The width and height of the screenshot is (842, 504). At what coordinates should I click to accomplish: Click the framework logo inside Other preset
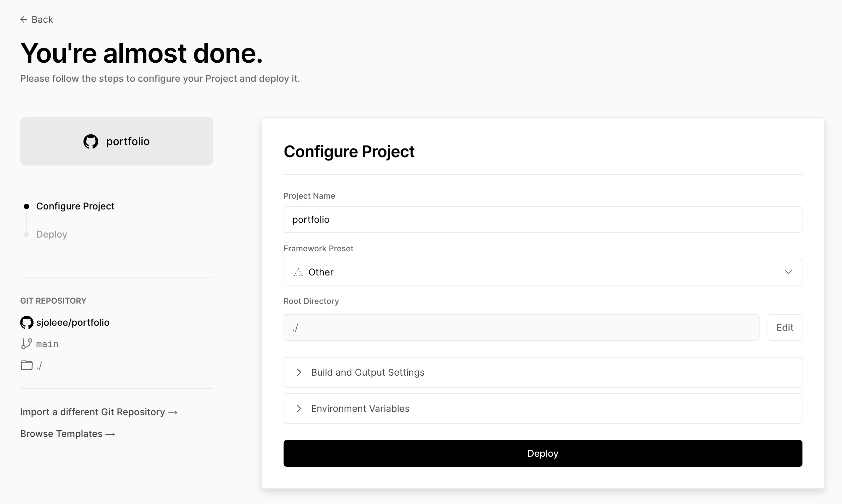pos(298,272)
